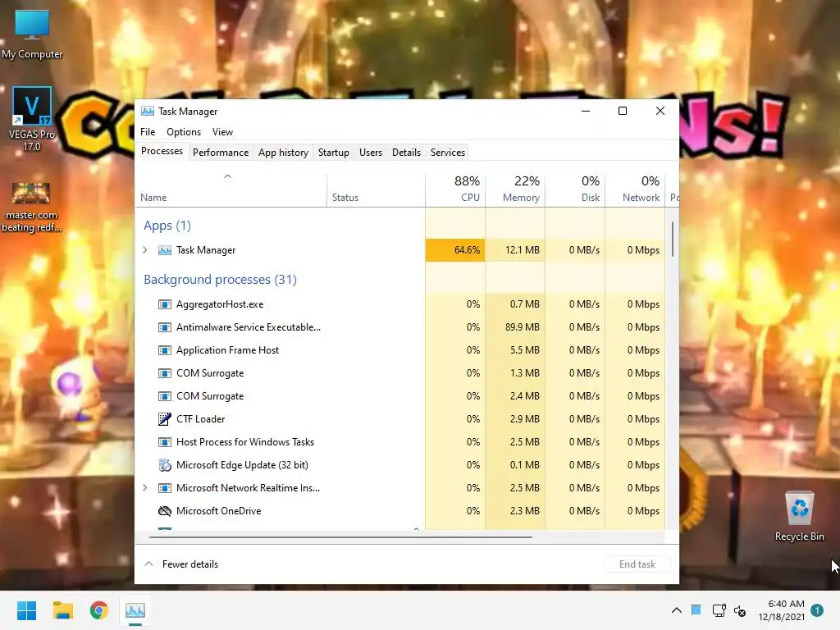
Task: Click the horizontal scrollbar under the list
Action: pyautogui.click(x=340, y=536)
